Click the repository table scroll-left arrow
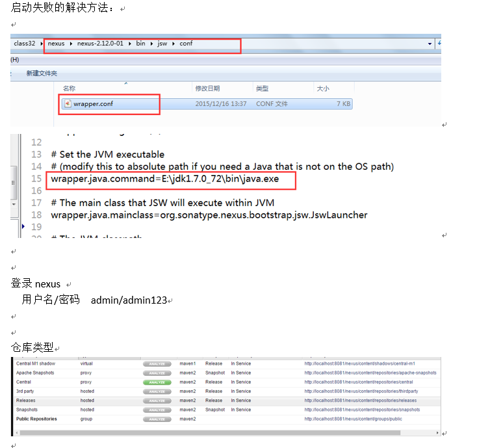 tap(17, 433)
